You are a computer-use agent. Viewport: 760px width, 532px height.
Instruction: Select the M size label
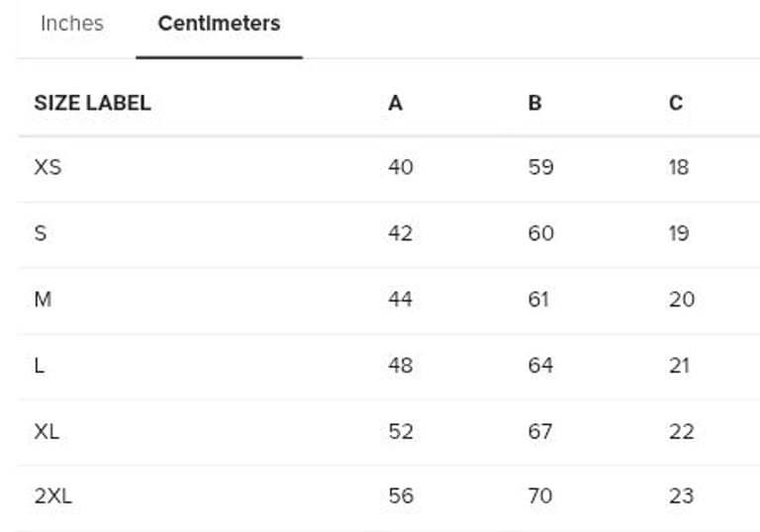click(43, 300)
